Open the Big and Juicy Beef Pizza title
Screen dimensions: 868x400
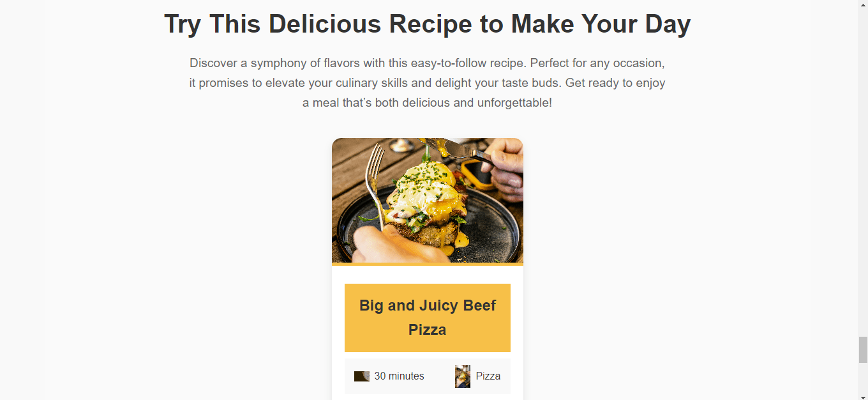428,318
